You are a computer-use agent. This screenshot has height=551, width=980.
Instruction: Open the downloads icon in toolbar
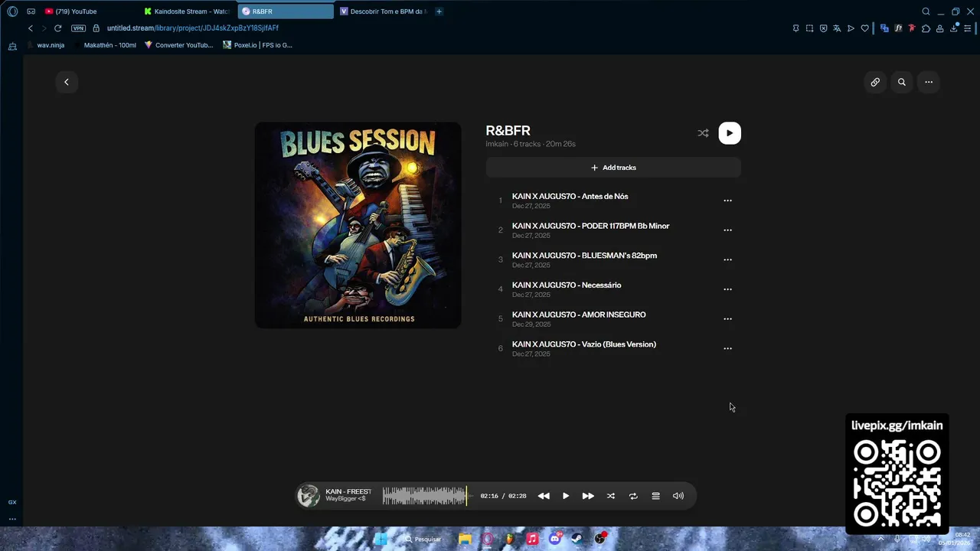(954, 28)
